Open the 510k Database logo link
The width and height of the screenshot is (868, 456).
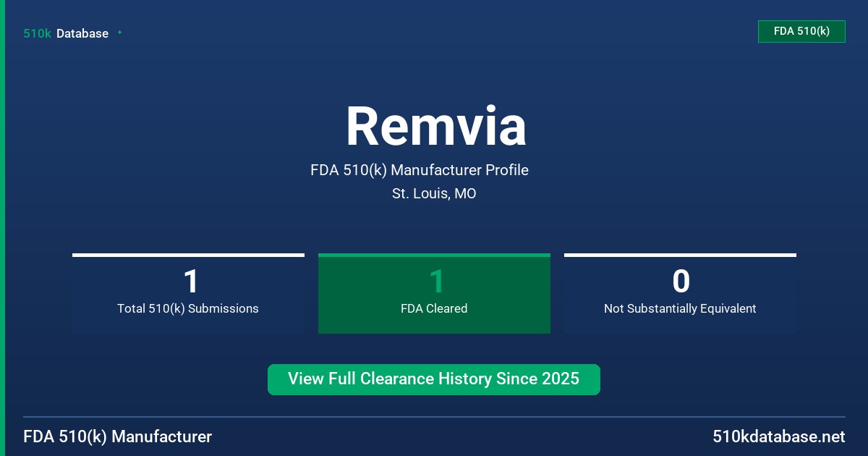tap(66, 33)
